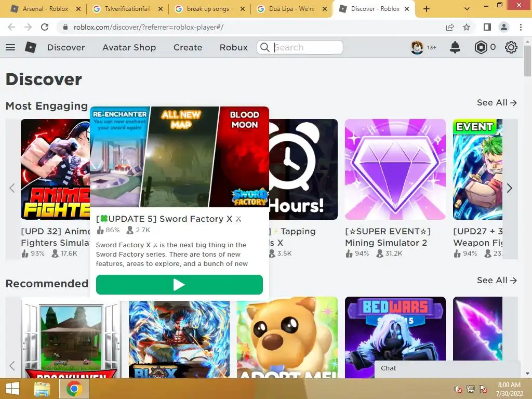Open the Chrome three-dot menu
532x399 pixels.
(x=521, y=27)
